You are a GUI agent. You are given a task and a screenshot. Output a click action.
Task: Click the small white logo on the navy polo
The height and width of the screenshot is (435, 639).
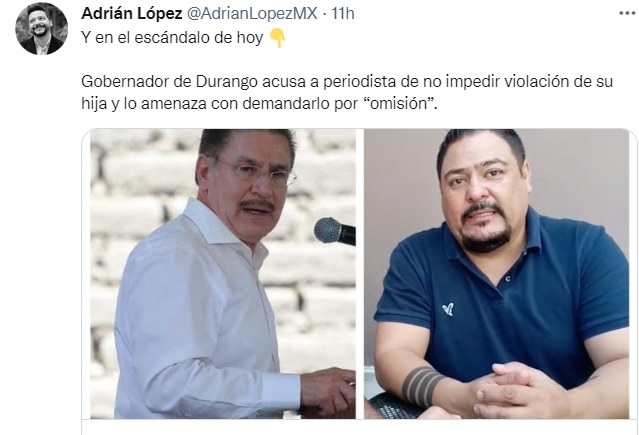448,309
